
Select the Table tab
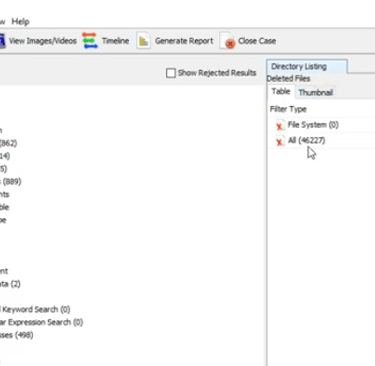pos(281,91)
